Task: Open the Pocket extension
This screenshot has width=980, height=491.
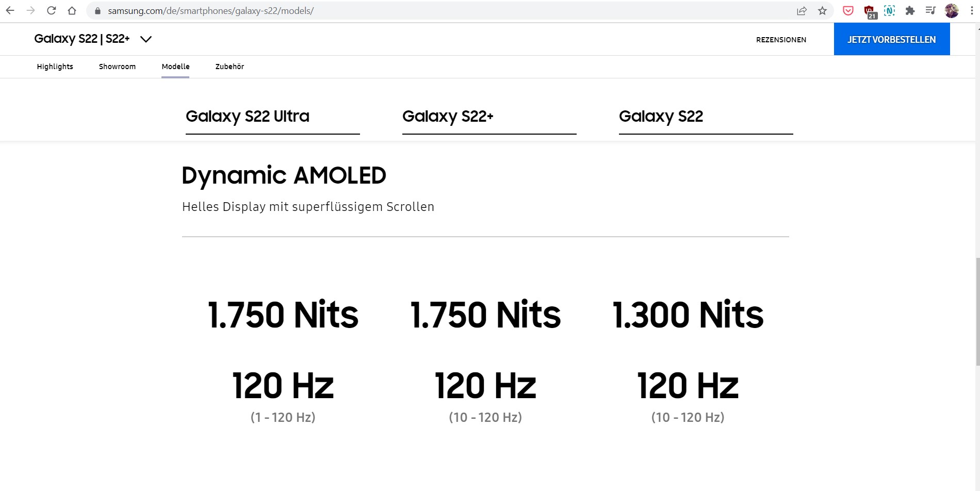Action: coord(848,11)
